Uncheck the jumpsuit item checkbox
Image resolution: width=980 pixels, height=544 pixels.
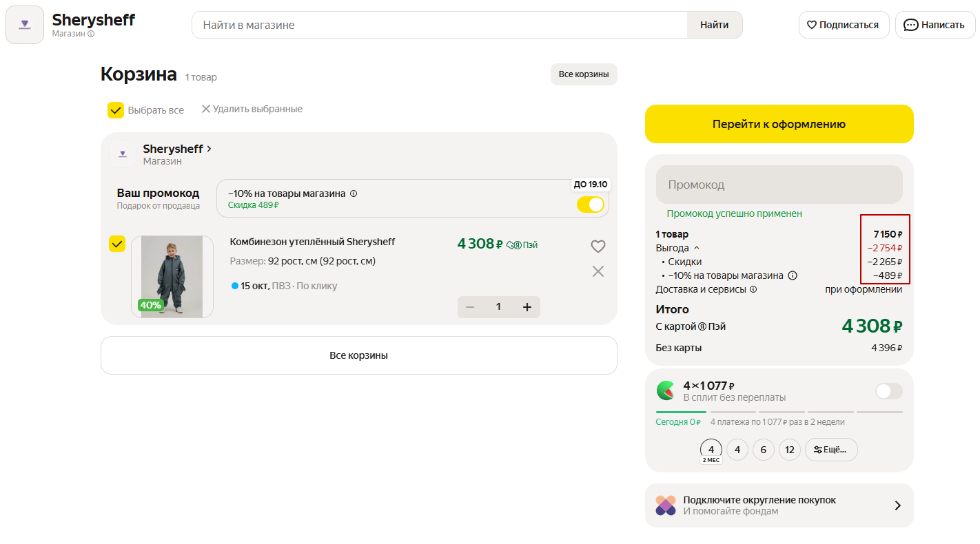(x=117, y=244)
